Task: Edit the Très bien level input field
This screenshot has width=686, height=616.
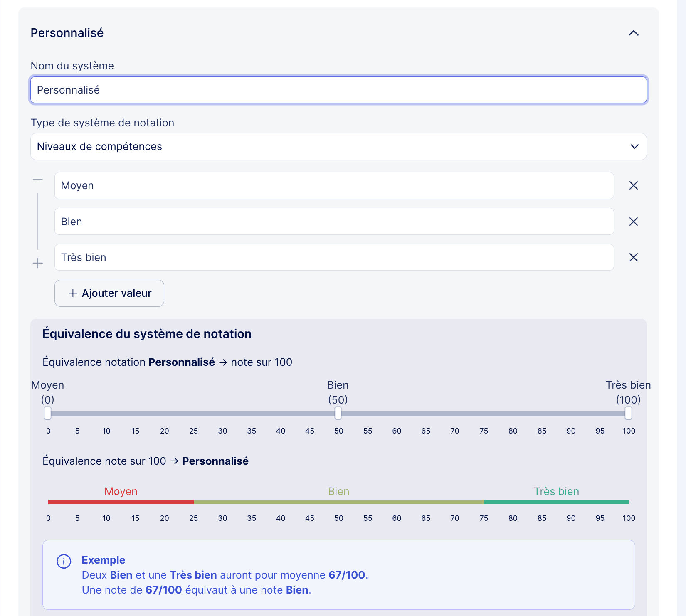Action: (x=334, y=257)
